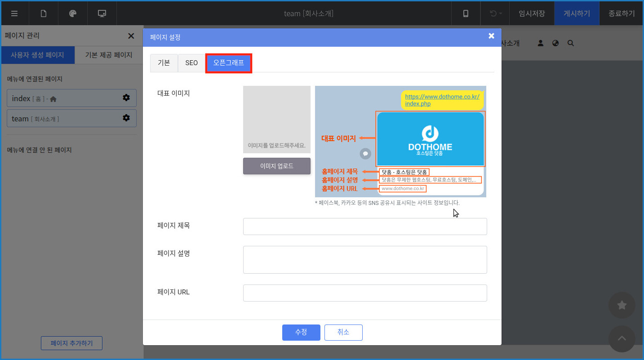Close the 페이지 설정 dialog

pyautogui.click(x=491, y=36)
